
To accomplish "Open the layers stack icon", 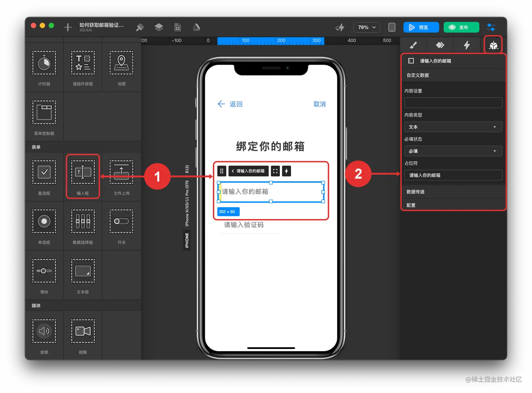I will click(x=159, y=27).
